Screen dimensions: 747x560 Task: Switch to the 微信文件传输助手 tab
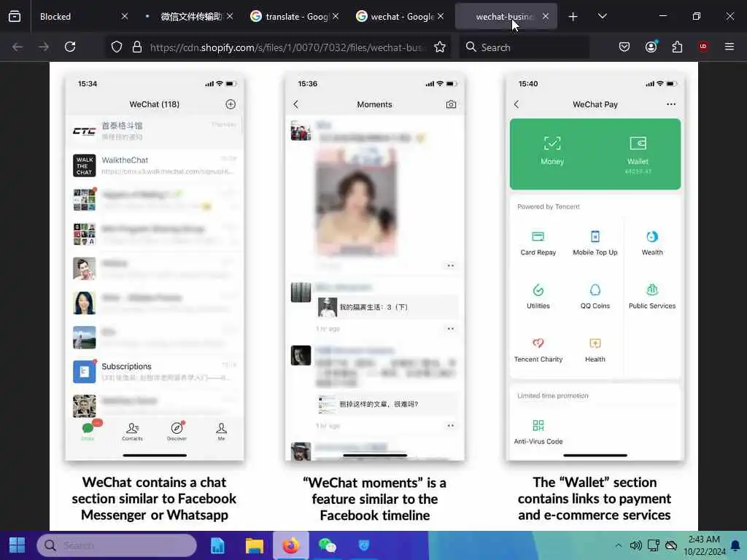click(190, 17)
